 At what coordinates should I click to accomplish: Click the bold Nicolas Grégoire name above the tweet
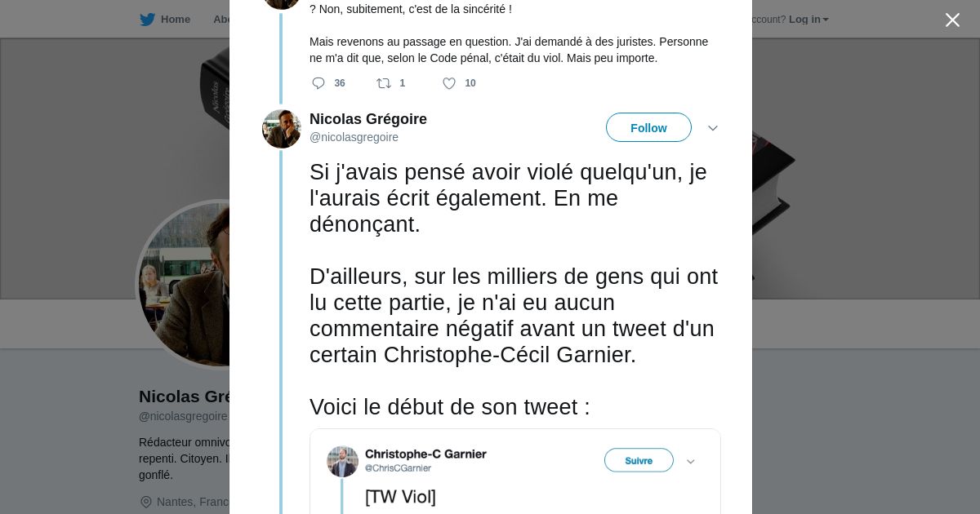[x=368, y=119]
